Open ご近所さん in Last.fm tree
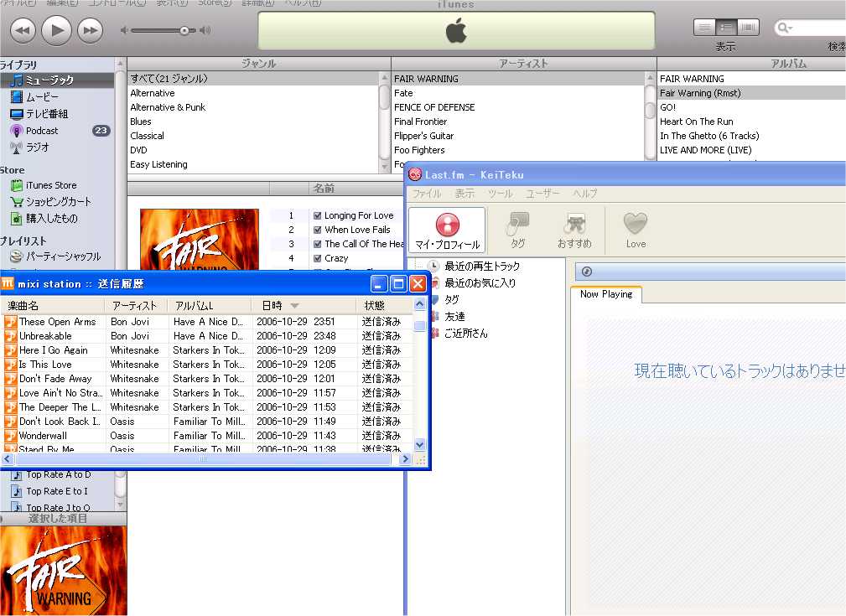846x616 pixels. [x=465, y=334]
